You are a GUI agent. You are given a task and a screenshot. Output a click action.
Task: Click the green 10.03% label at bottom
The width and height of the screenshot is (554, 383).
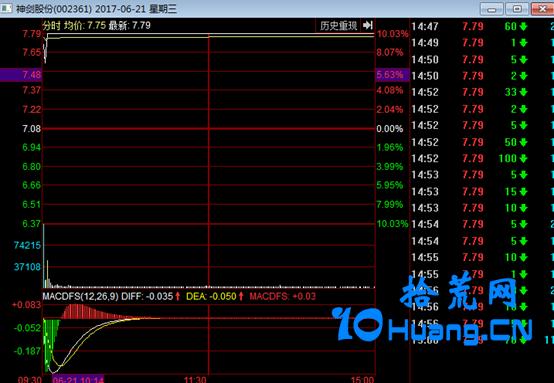click(x=393, y=224)
